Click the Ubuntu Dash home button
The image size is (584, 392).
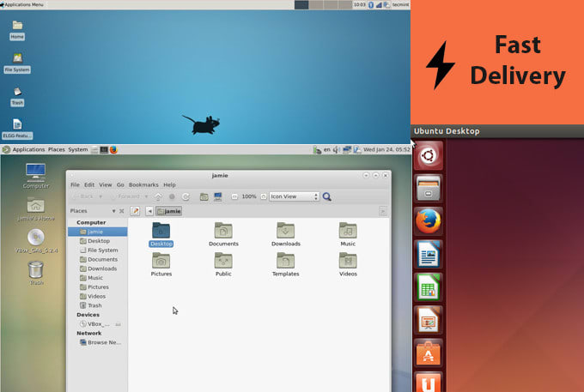428,155
